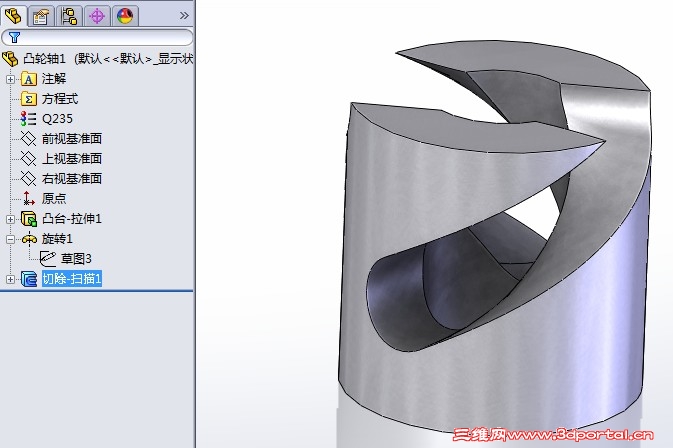Expand more manager tabs with double chevron
This screenshot has width=673, height=448.
click(x=184, y=16)
